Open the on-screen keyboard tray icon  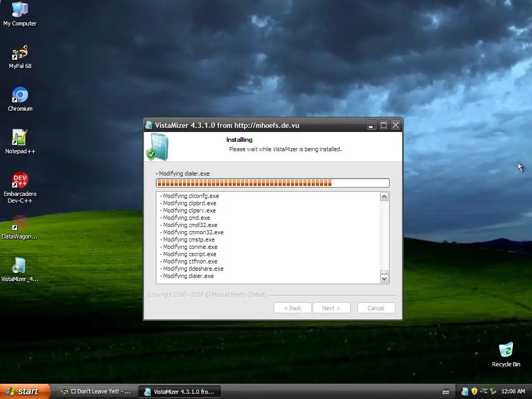[446, 392]
